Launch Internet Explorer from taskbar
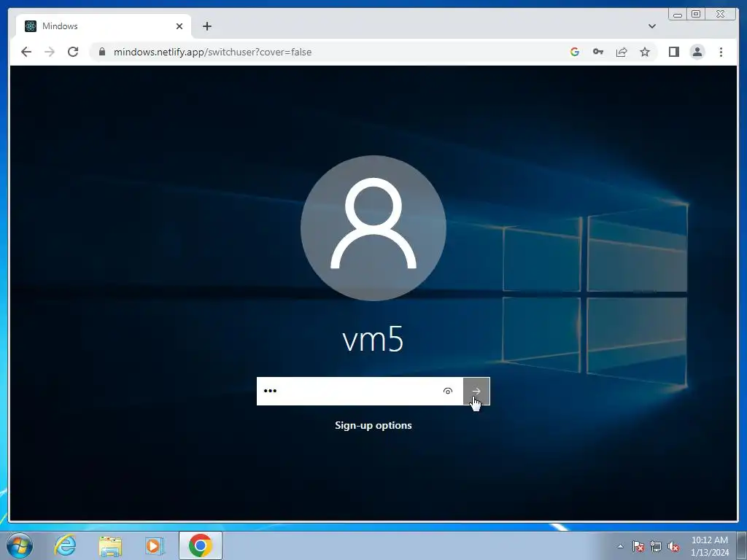Viewport: 747px width, 560px height. (x=65, y=545)
